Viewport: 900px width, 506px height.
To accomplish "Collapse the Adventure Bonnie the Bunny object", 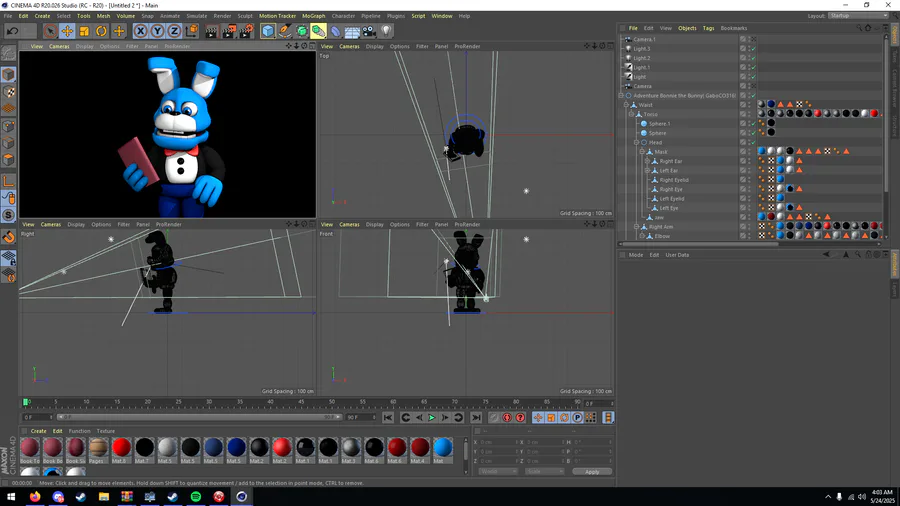I will click(x=622, y=96).
